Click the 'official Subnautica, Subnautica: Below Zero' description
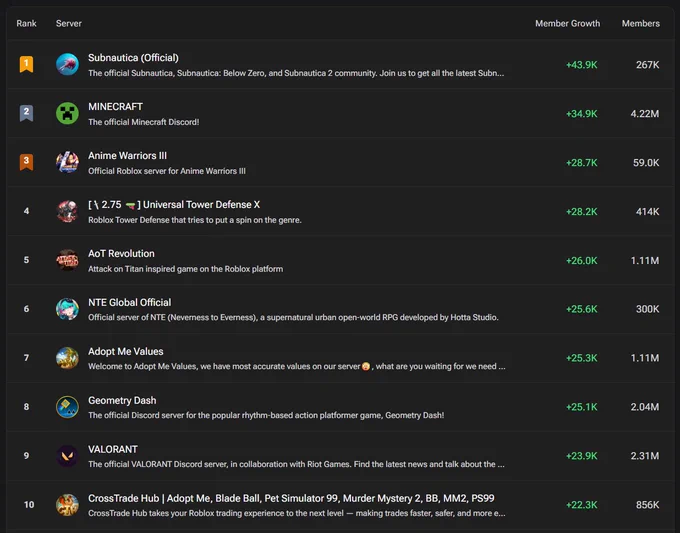The height and width of the screenshot is (533, 680). [296, 73]
